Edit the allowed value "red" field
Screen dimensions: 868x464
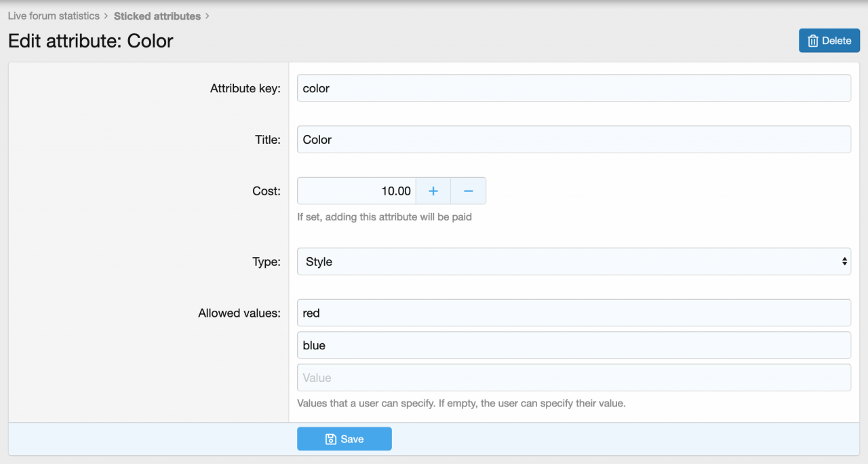tap(574, 313)
